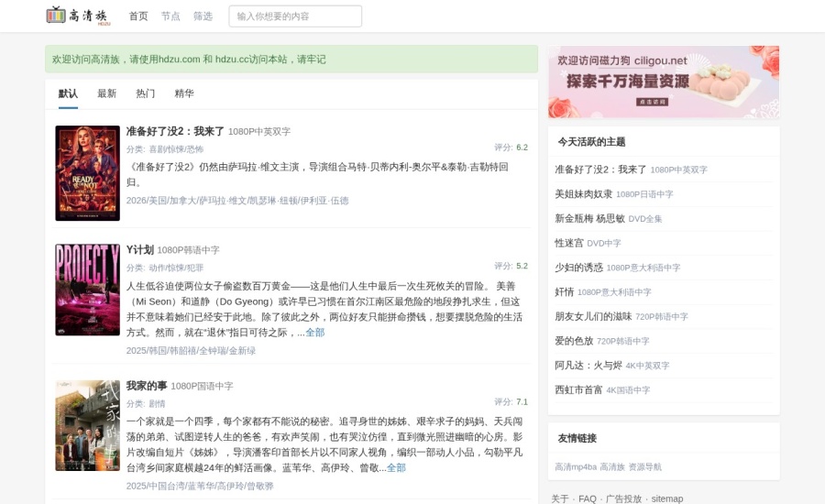This screenshot has width=825, height=504.
Task: Open the 筛选 navigation link
Action: (203, 16)
